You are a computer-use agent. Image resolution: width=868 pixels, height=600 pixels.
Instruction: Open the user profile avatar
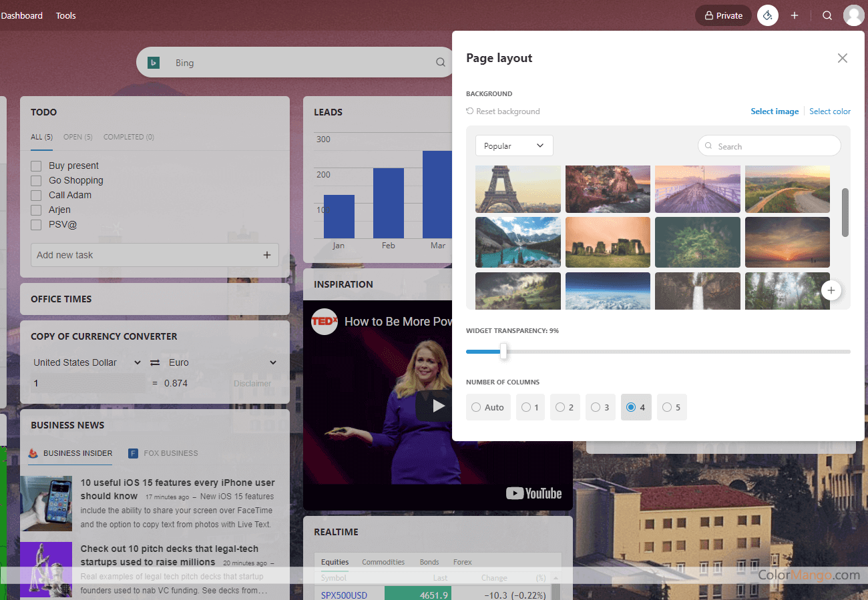853,15
